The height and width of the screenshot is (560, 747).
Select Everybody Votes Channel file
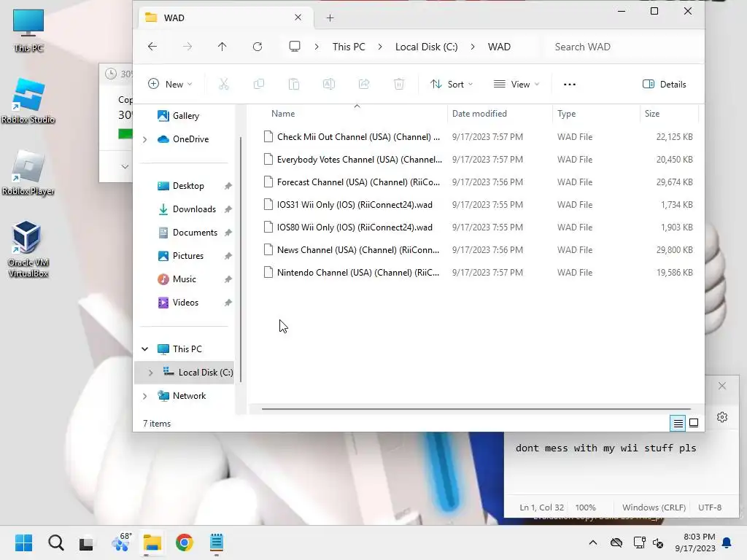[x=479, y=160]
